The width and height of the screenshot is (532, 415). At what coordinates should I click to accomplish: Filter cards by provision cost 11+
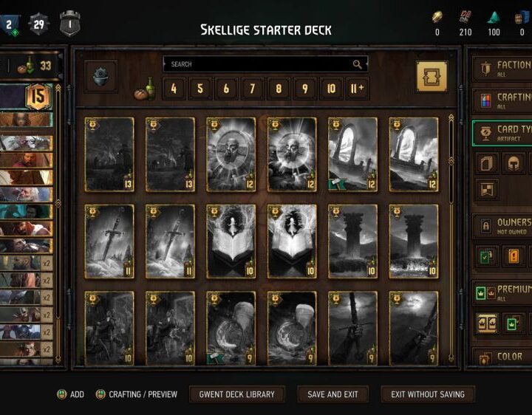(x=358, y=89)
